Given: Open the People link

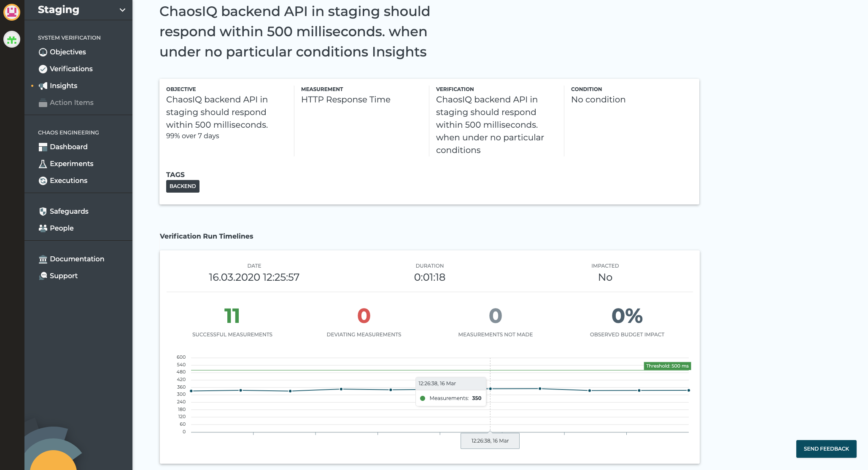Looking at the screenshot, I should coord(62,228).
